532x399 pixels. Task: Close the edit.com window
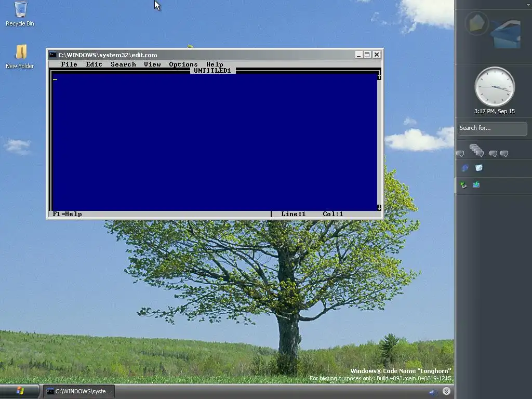[x=377, y=55]
